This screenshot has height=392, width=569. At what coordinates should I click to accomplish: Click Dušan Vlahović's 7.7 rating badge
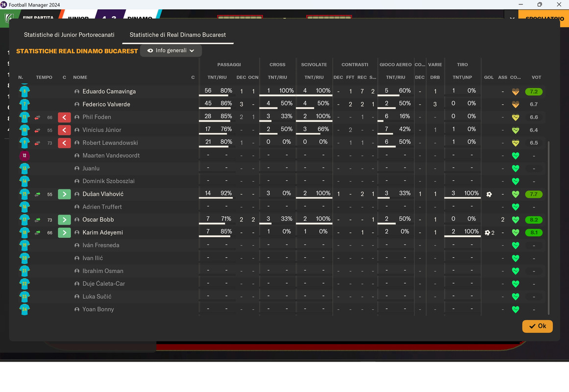pyautogui.click(x=534, y=194)
